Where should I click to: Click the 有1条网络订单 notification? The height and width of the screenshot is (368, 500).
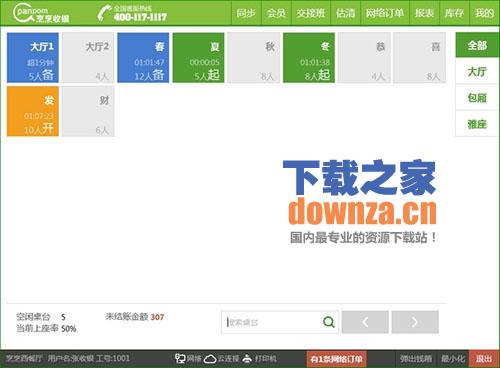(x=336, y=359)
